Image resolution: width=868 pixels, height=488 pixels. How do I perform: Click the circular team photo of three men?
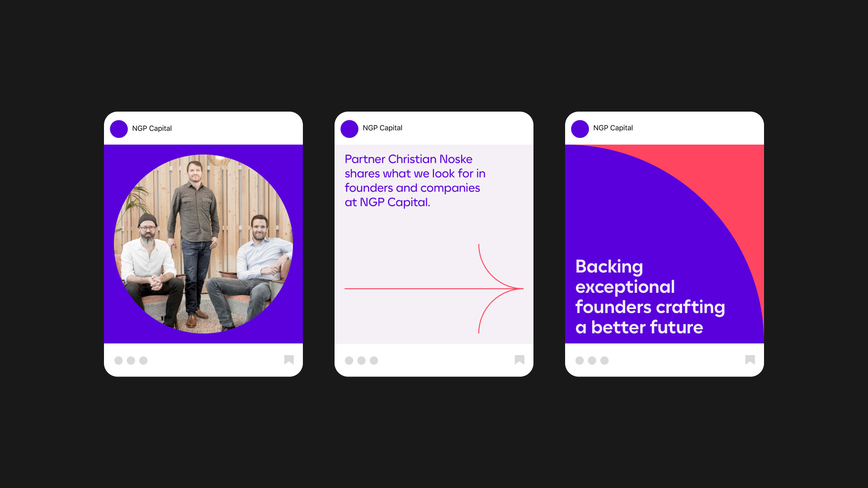(x=203, y=244)
